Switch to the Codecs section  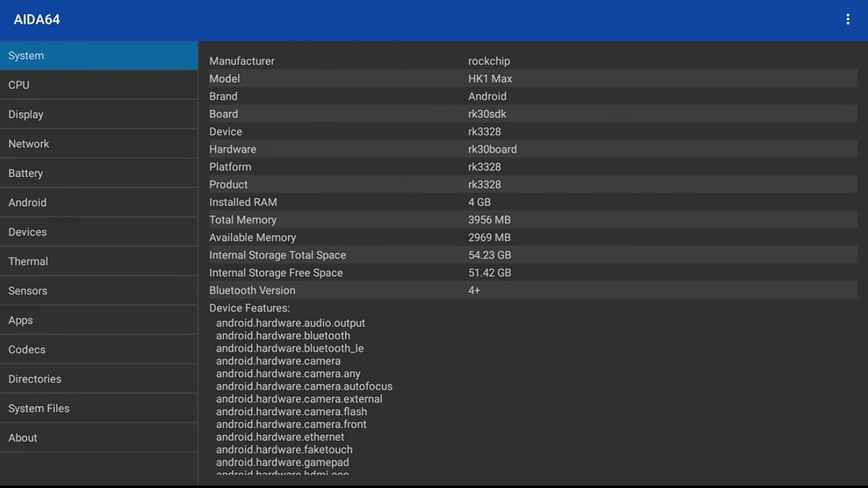pos(98,350)
